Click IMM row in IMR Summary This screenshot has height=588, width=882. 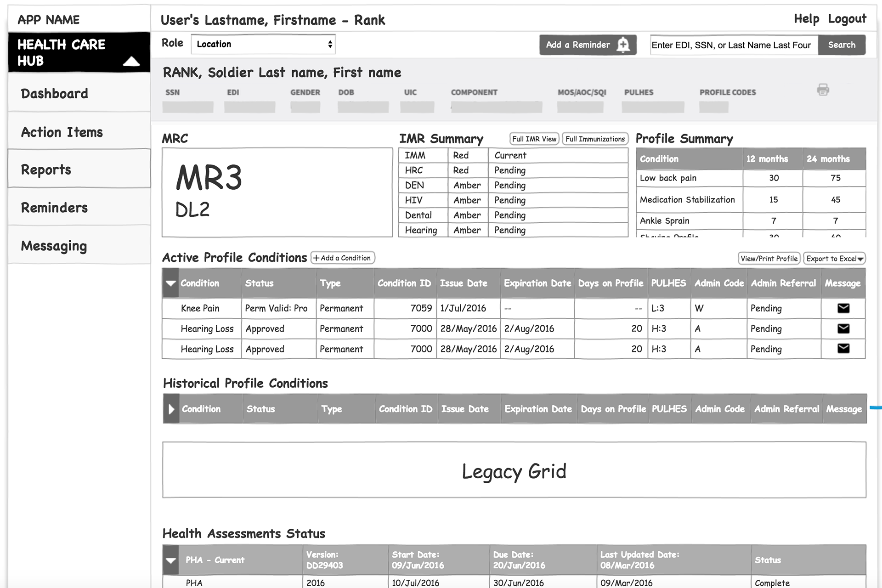coord(513,155)
